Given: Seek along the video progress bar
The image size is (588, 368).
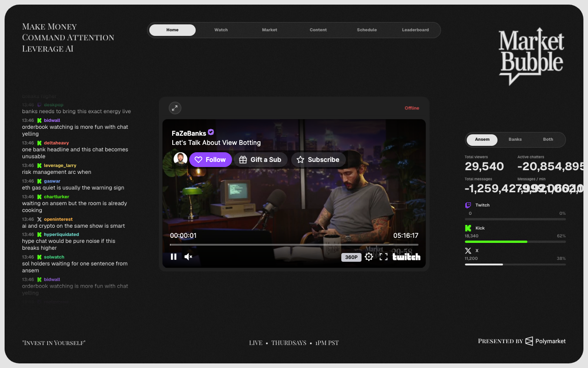Looking at the screenshot, I should coord(294,245).
